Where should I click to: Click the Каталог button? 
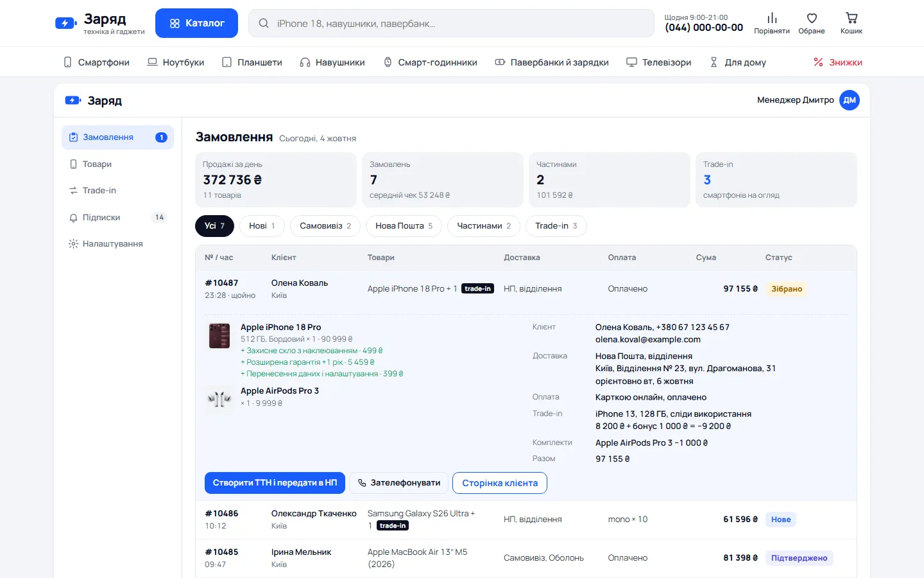pyautogui.click(x=196, y=23)
